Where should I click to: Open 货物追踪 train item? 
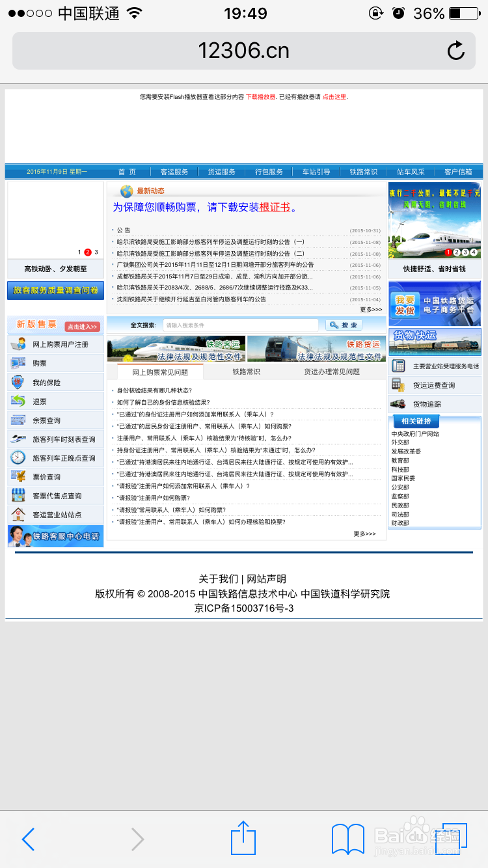tap(435, 404)
